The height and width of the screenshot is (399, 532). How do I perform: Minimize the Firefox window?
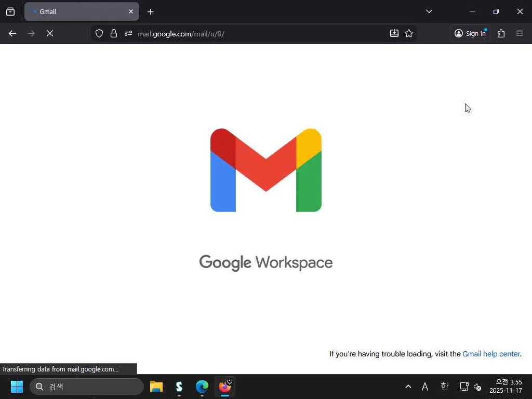pyautogui.click(x=472, y=11)
